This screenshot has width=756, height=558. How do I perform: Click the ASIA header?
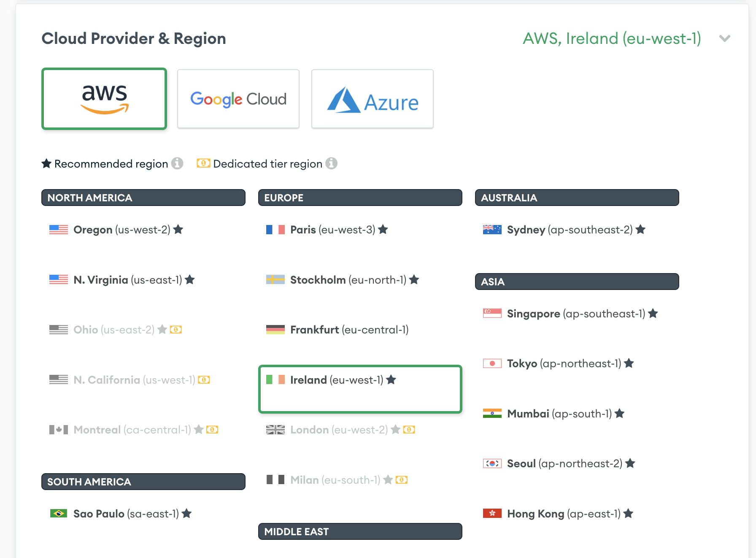point(577,282)
